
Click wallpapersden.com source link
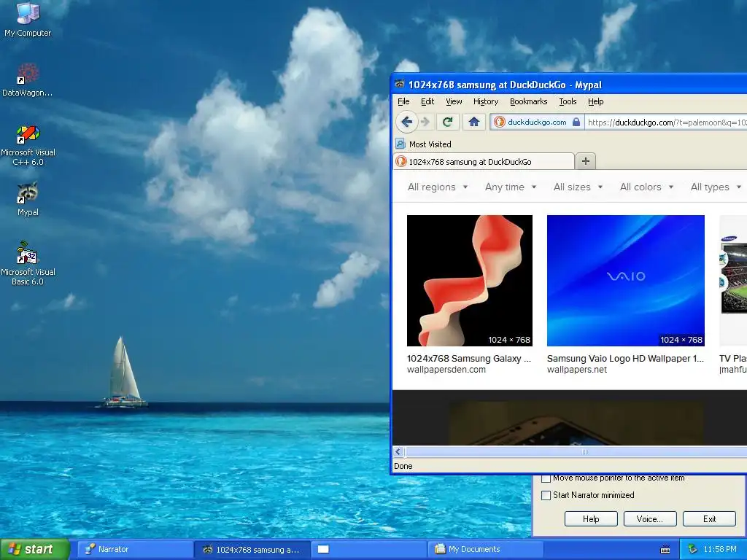coord(446,370)
